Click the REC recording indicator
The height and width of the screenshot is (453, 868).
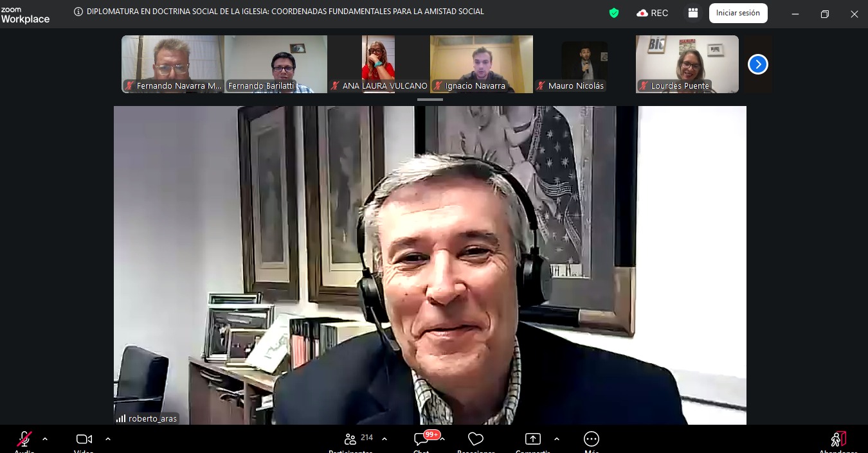653,13
